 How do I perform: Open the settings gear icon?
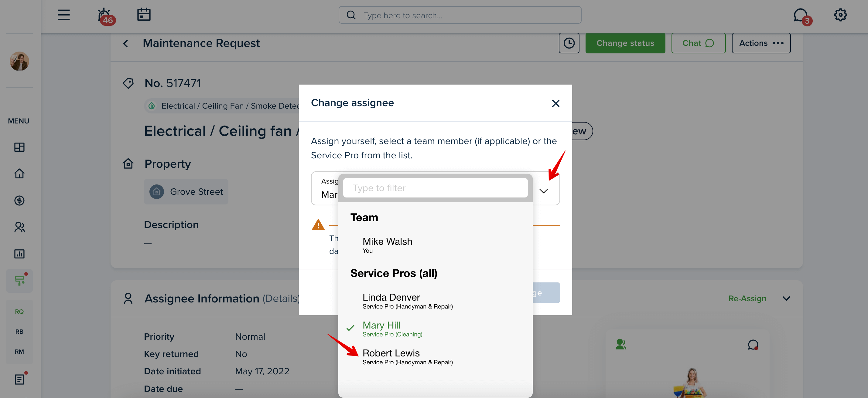[840, 15]
